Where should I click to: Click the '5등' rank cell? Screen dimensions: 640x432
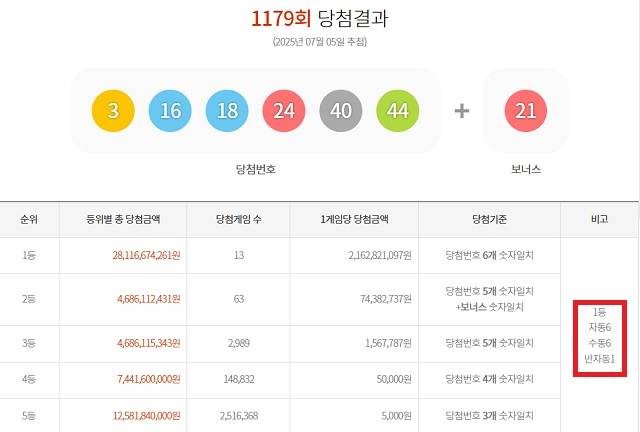click(29, 416)
